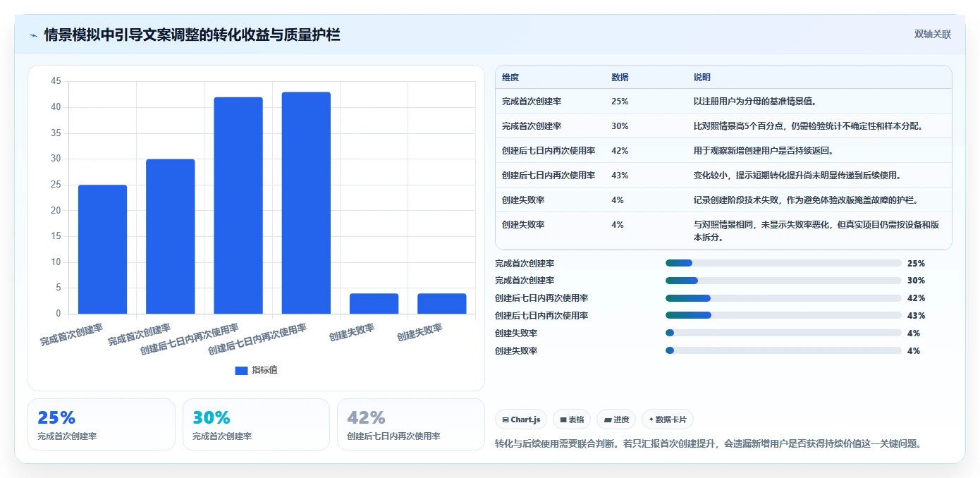
Task: Click the 创建后七日内再次使用率 label beside the 42% progress bar
Action: click(541, 298)
